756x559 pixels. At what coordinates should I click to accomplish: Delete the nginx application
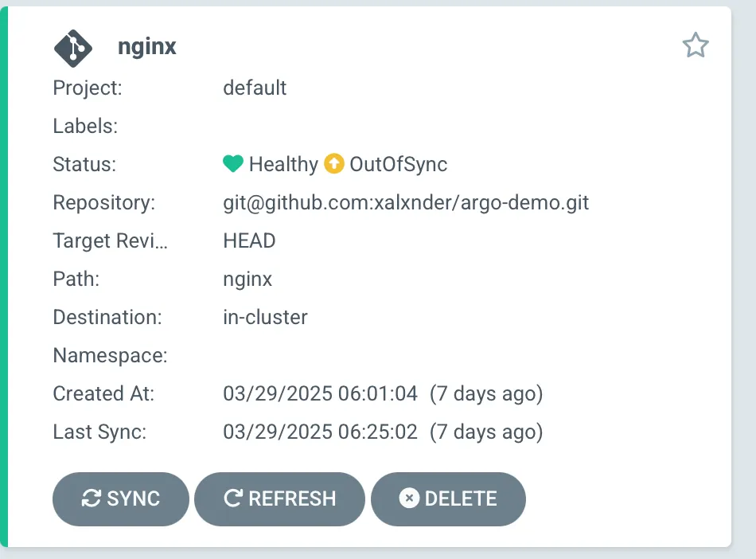448,498
